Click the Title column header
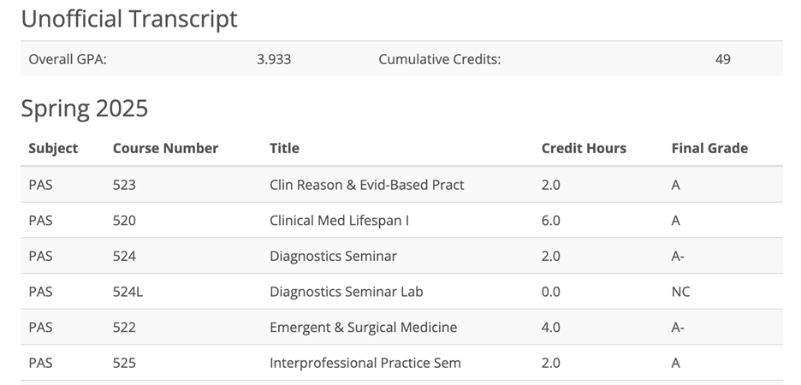Screen dimensions: 801x385 (285, 148)
